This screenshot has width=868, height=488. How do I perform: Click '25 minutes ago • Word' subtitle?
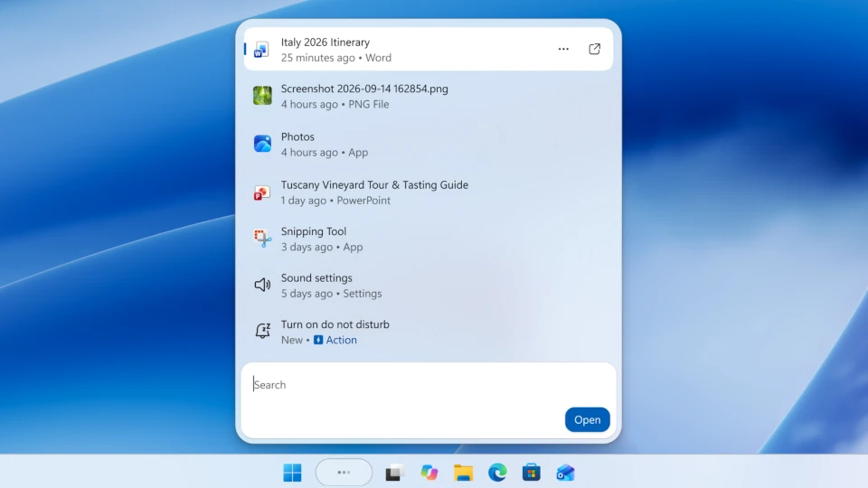point(336,58)
